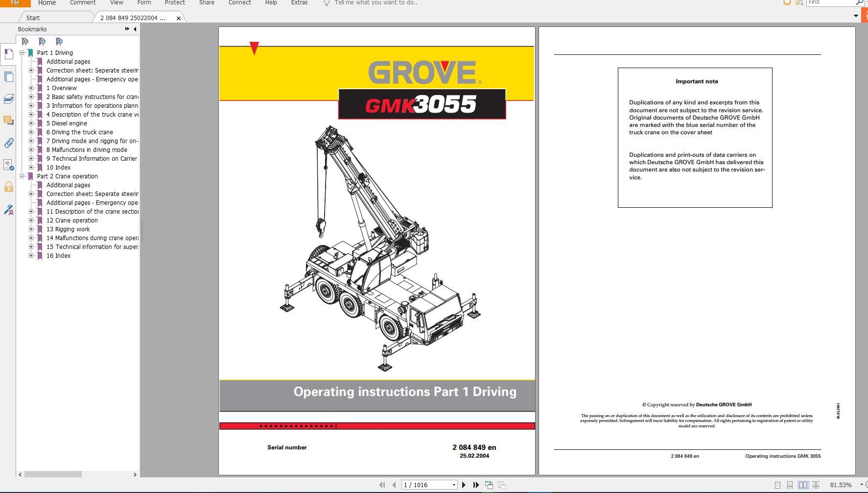Screen dimensions: 868x493
Task: Open the 11 Description of the crane bookmark
Action: [x=93, y=211]
